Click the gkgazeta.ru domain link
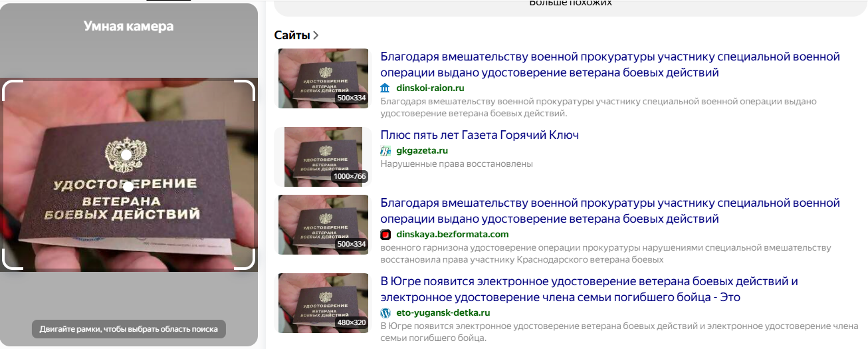 (422, 151)
